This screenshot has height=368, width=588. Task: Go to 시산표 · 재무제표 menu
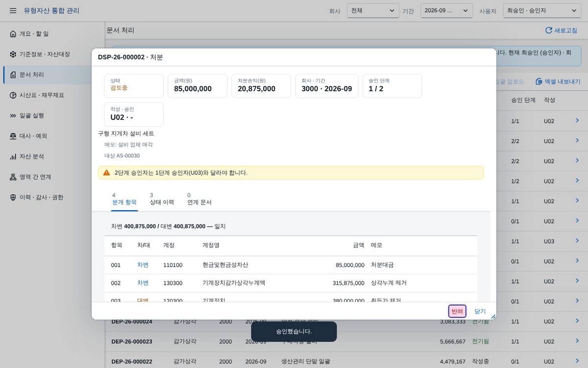pos(52,95)
